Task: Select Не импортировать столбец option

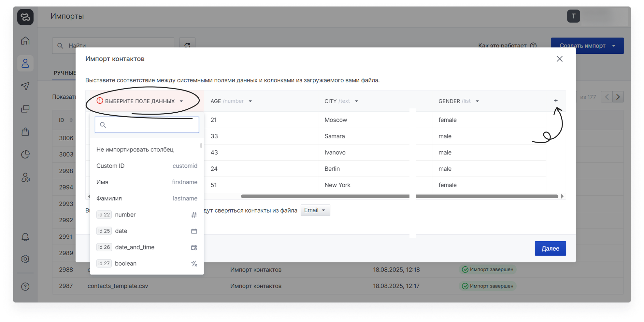Action: pos(147,149)
